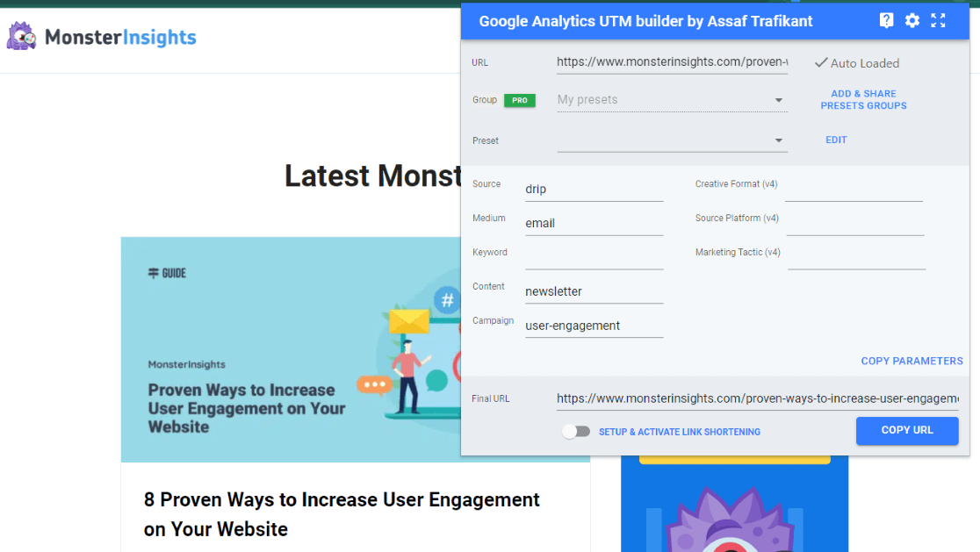Screen dimensions: 980x552
Task: Click ADD & SHARE PRESETS GROUPS
Action: (863, 99)
